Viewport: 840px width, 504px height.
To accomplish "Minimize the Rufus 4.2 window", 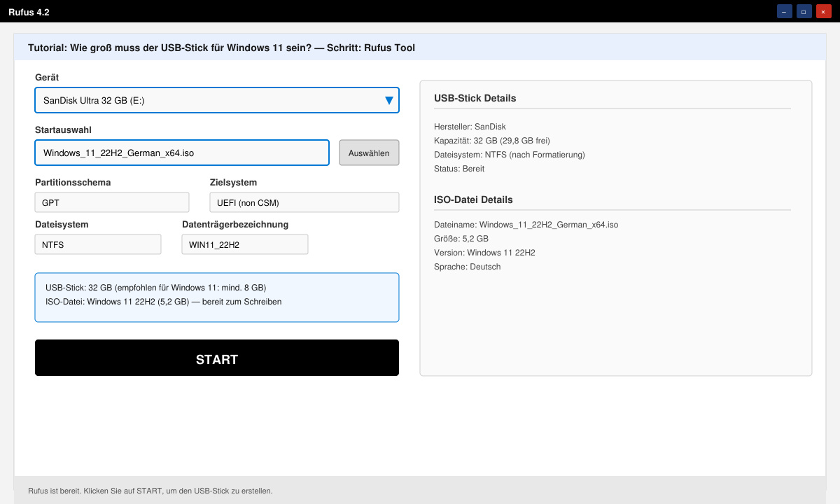I will pyautogui.click(x=784, y=12).
